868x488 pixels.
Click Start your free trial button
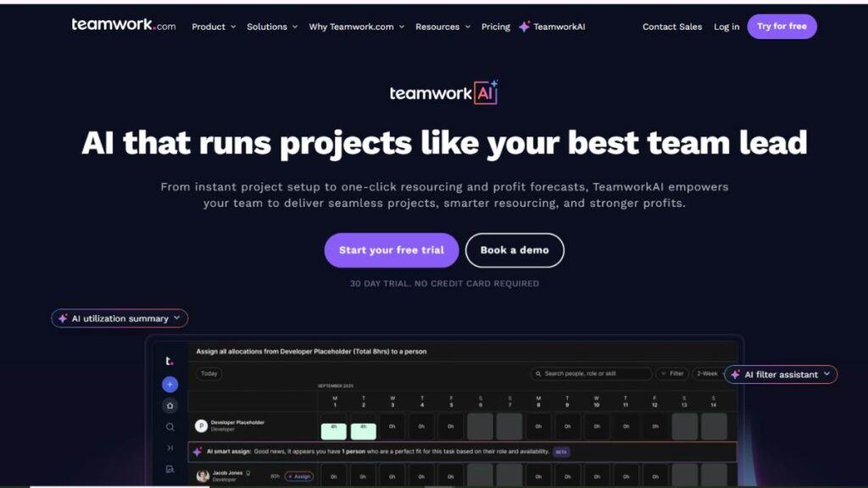click(392, 250)
